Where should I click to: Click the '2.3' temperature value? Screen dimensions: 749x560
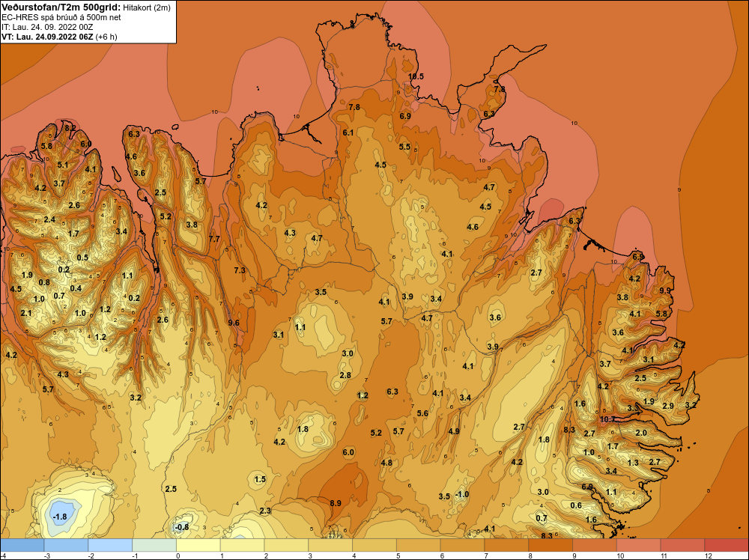pos(265,511)
